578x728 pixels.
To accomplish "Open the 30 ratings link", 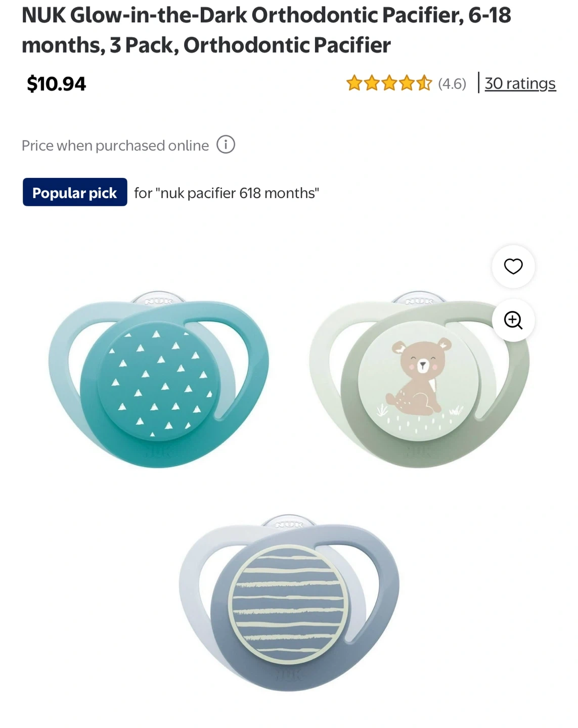I will coord(520,83).
